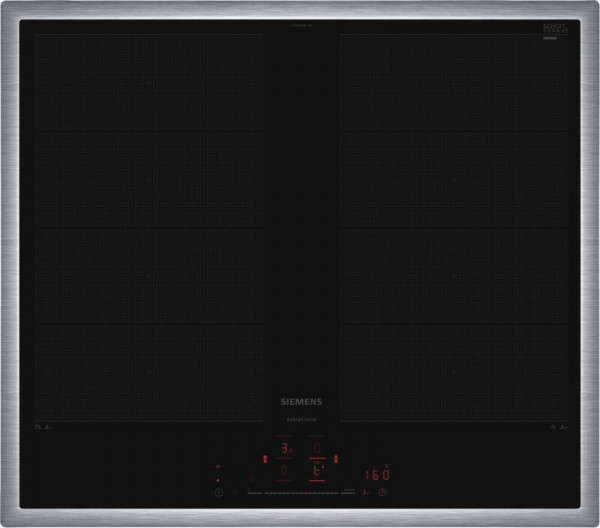The image size is (600, 528).
Task: Select the rear-right zone showing 0
Action: 316,448
